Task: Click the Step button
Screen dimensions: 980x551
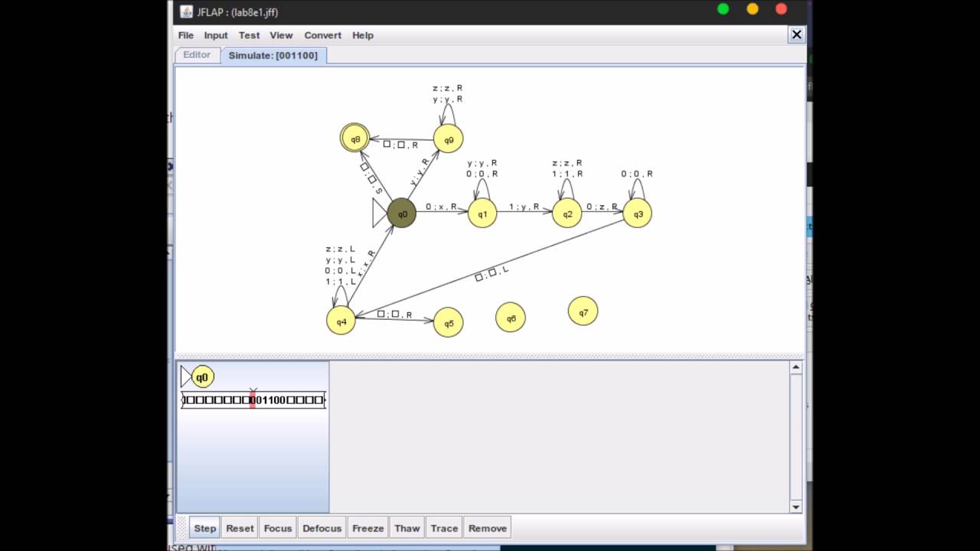Action: (204, 528)
